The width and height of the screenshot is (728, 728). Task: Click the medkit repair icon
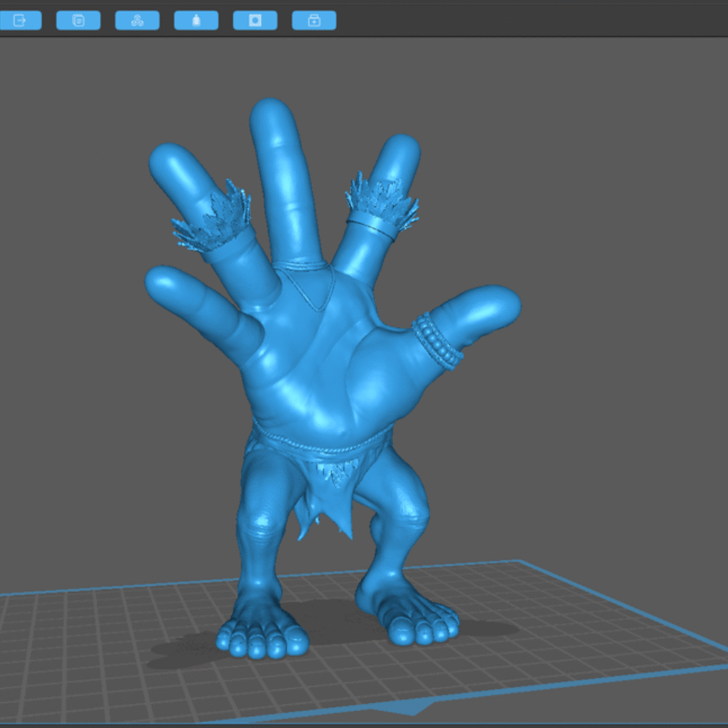click(314, 21)
